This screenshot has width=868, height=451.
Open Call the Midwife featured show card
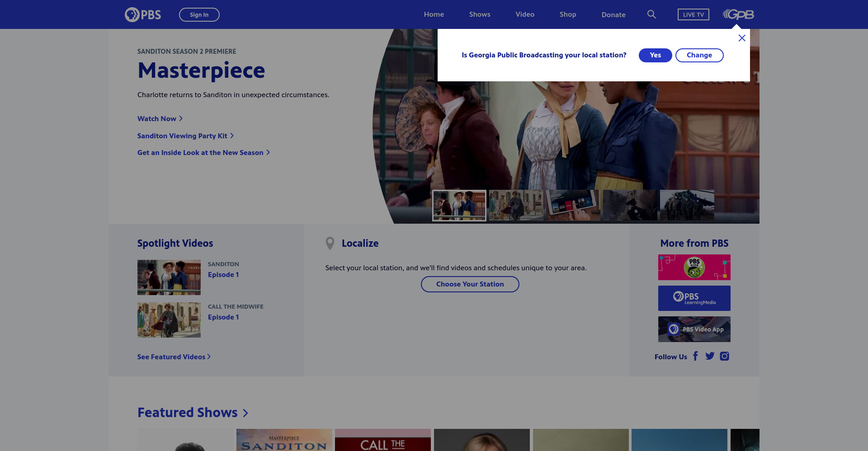383,440
